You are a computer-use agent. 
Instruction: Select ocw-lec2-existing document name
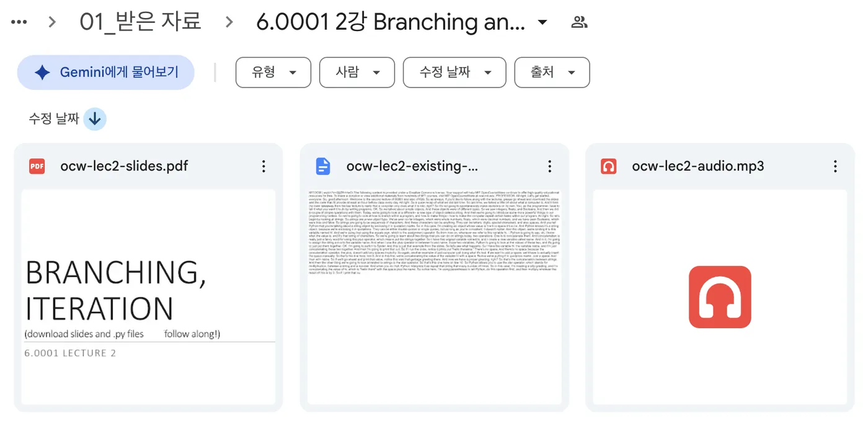412,166
